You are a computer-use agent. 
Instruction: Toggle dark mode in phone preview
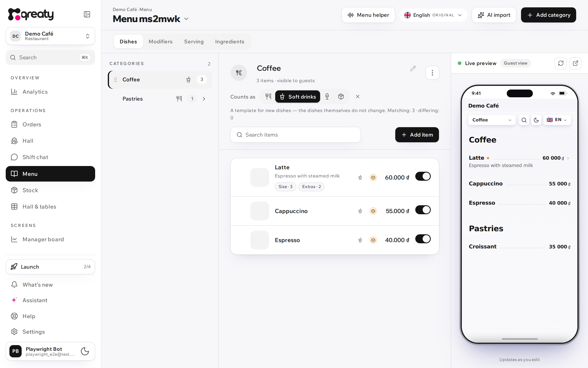click(536, 120)
